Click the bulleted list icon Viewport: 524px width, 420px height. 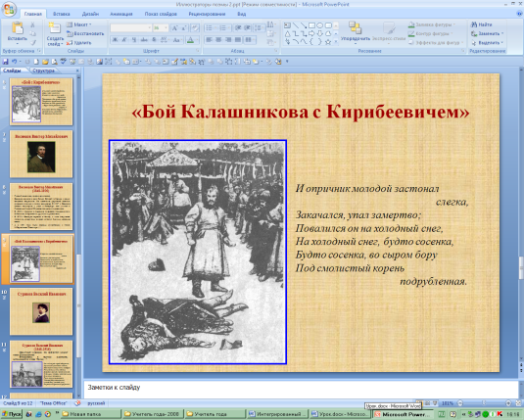(x=210, y=28)
